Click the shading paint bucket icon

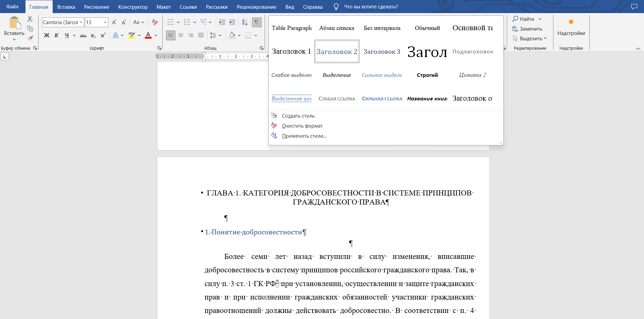[x=232, y=35]
